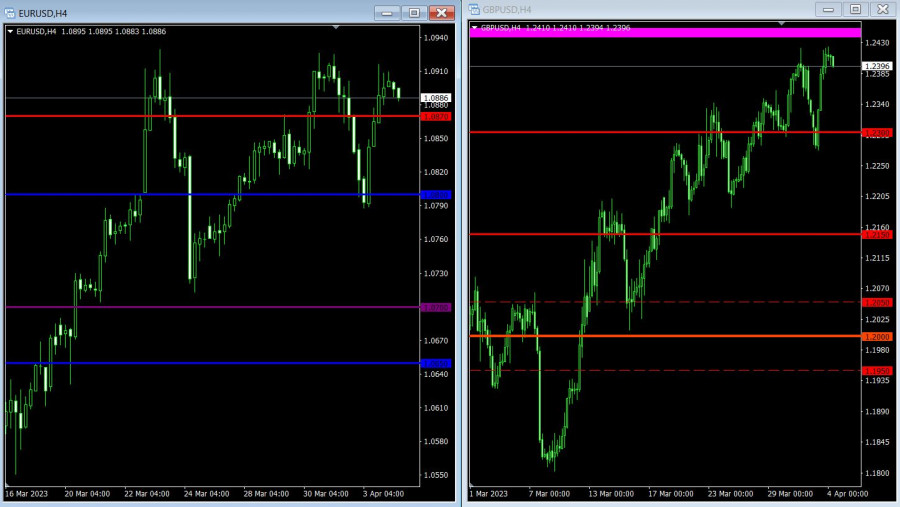Minimize the GBPUSD,H4 chart window
900x507 pixels.
coord(828,9)
